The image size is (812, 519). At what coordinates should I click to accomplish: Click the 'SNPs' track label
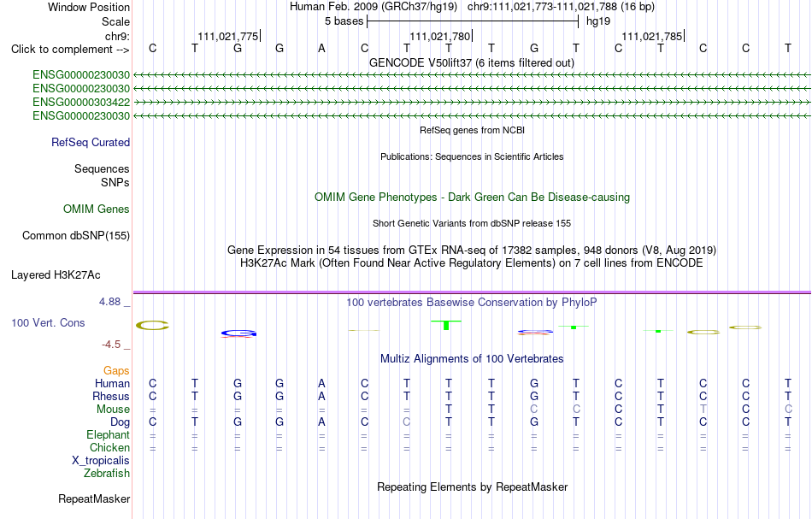click(115, 182)
